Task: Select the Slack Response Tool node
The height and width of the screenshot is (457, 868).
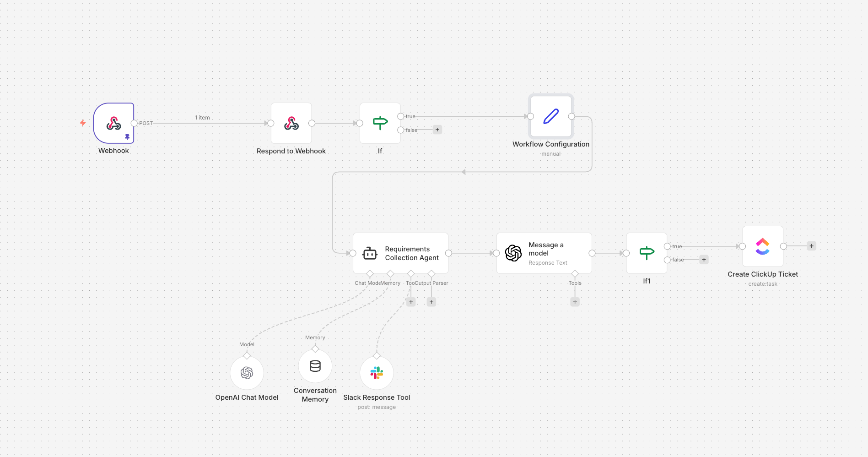Action: 377,373
